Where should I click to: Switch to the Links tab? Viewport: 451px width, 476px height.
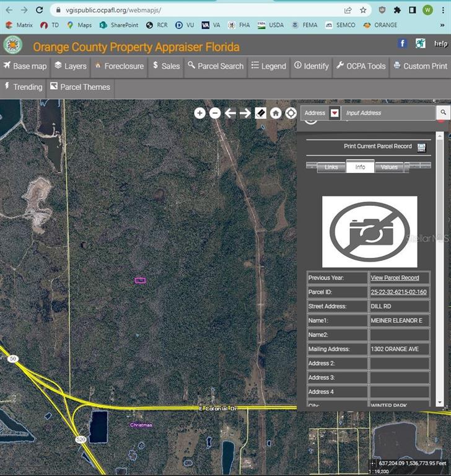331,167
